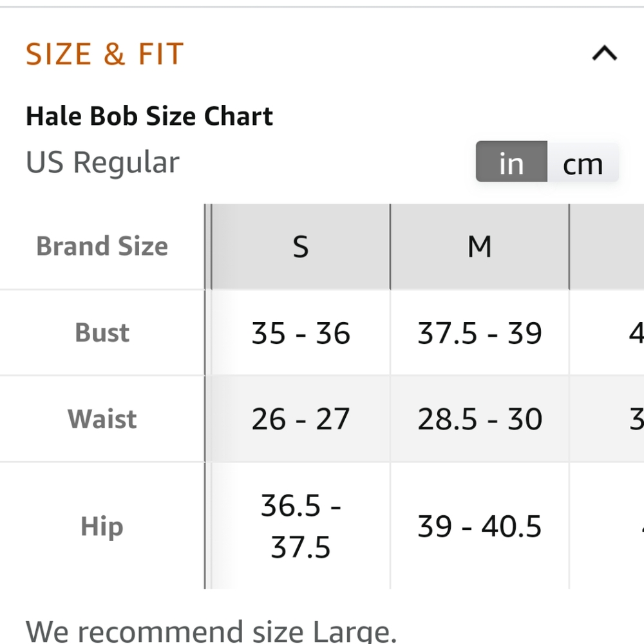Click the Size & Fit heading
The height and width of the screenshot is (644, 644).
[x=105, y=54]
